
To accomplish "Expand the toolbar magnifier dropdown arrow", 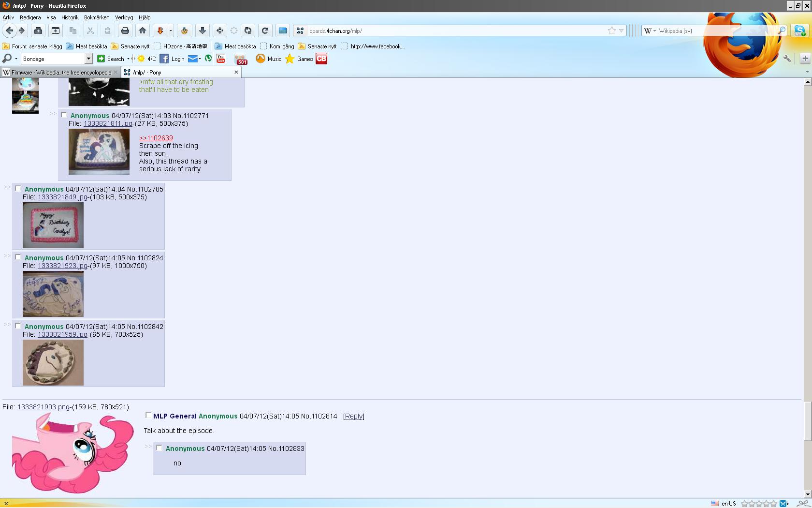I will (x=16, y=59).
